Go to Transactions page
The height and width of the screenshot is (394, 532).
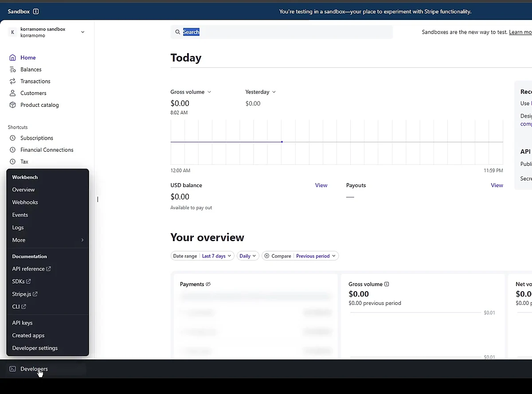(35, 81)
